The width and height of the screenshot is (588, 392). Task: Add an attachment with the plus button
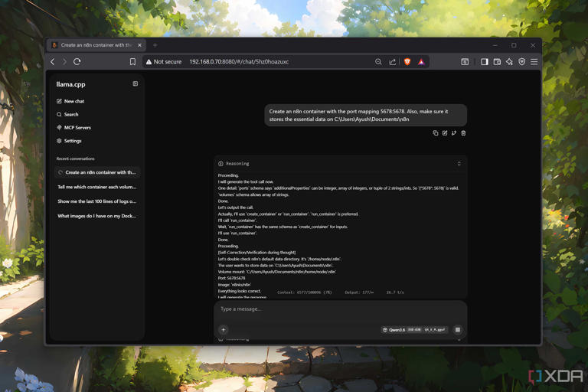point(223,330)
